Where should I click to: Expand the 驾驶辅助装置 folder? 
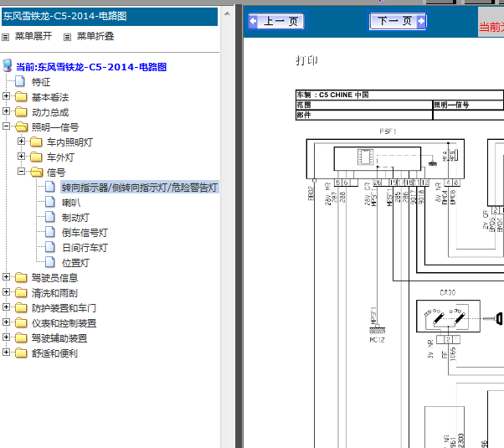coord(6,337)
